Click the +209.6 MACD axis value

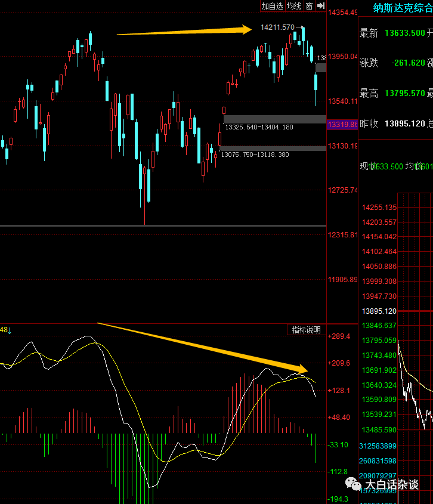tap(339, 363)
